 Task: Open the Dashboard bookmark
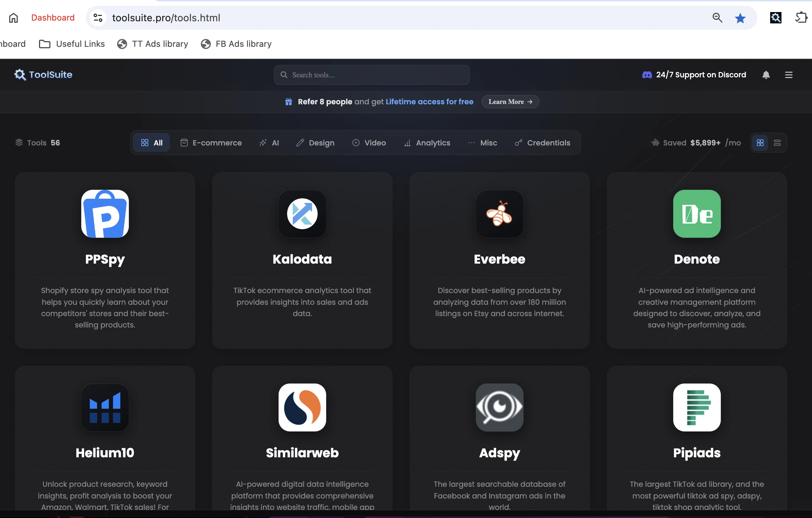tap(53, 18)
